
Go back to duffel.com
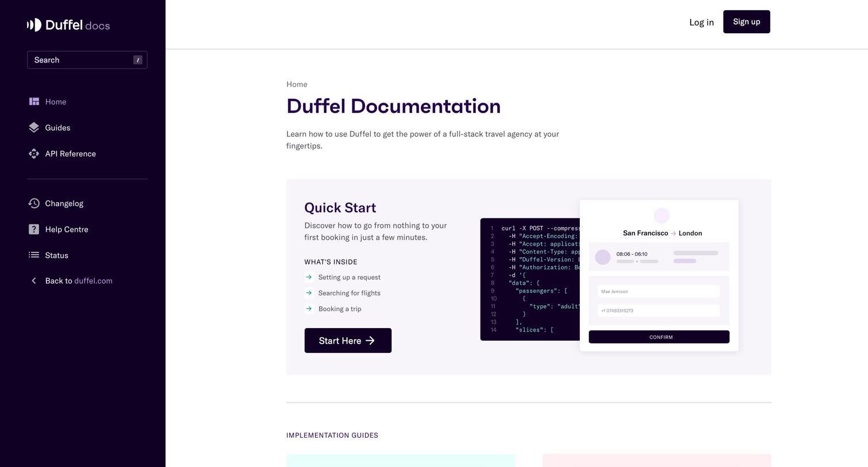pyautogui.click(x=79, y=281)
